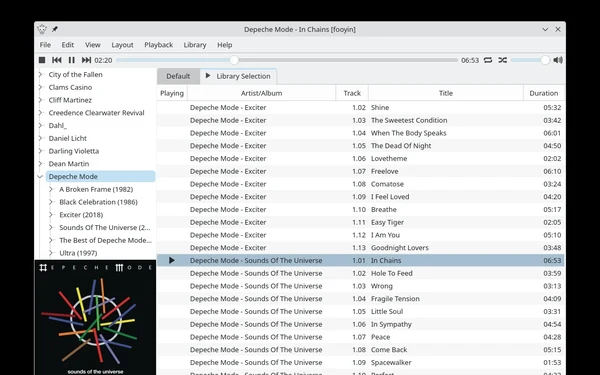Viewport: 600px width, 375px height.
Task: Expand the Ultra (1997) album node
Action: [51, 253]
